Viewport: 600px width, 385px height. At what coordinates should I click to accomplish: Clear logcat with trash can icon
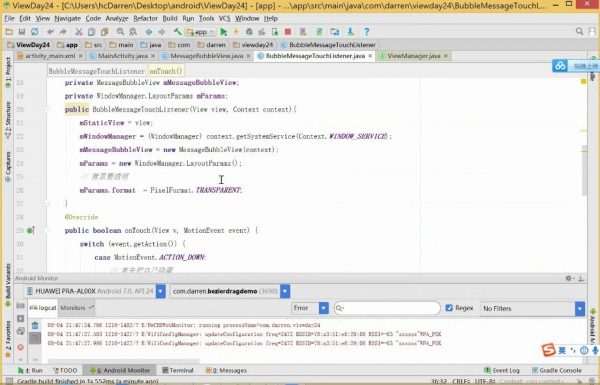click(35, 325)
